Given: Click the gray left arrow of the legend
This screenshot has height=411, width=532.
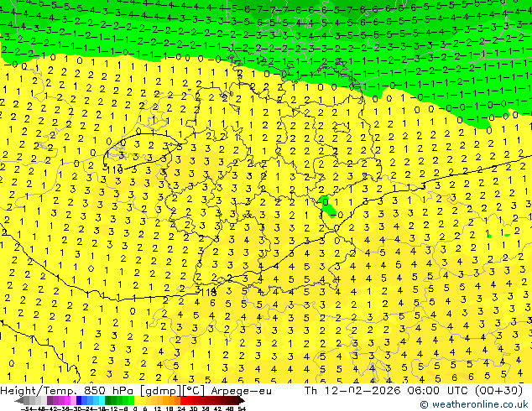Looking at the screenshot, I should 18,401.
